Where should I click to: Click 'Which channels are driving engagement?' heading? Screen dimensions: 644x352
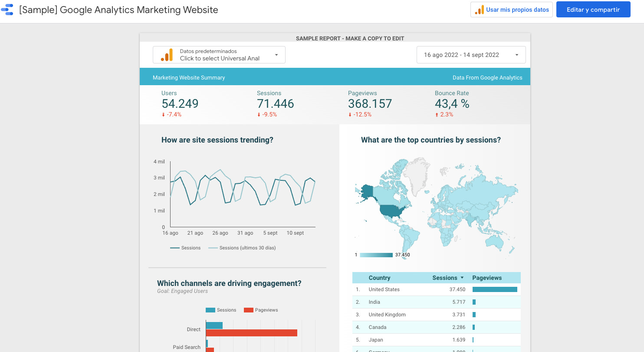click(x=229, y=283)
